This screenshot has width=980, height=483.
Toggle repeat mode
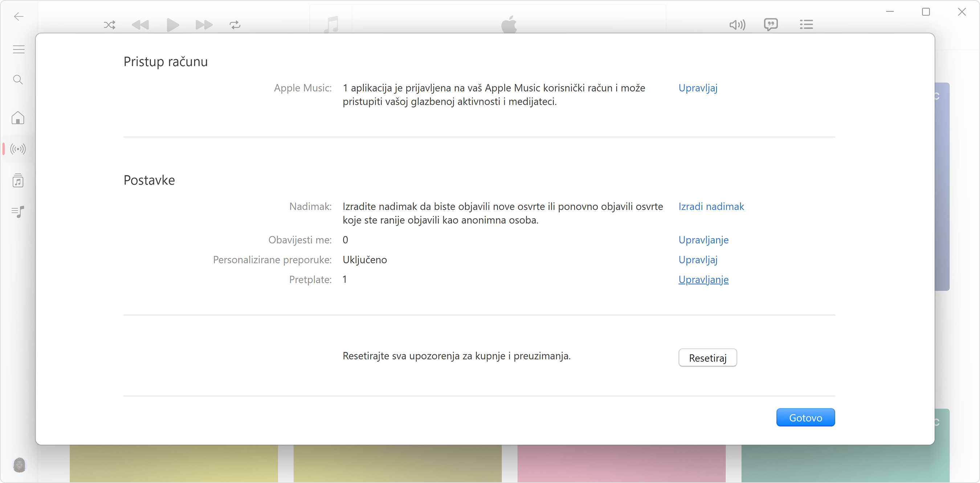pyautogui.click(x=235, y=25)
